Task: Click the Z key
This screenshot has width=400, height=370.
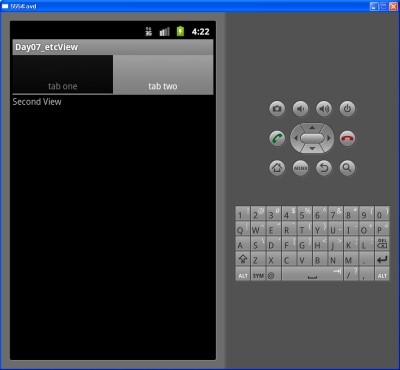Action: (x=258, y=259)
